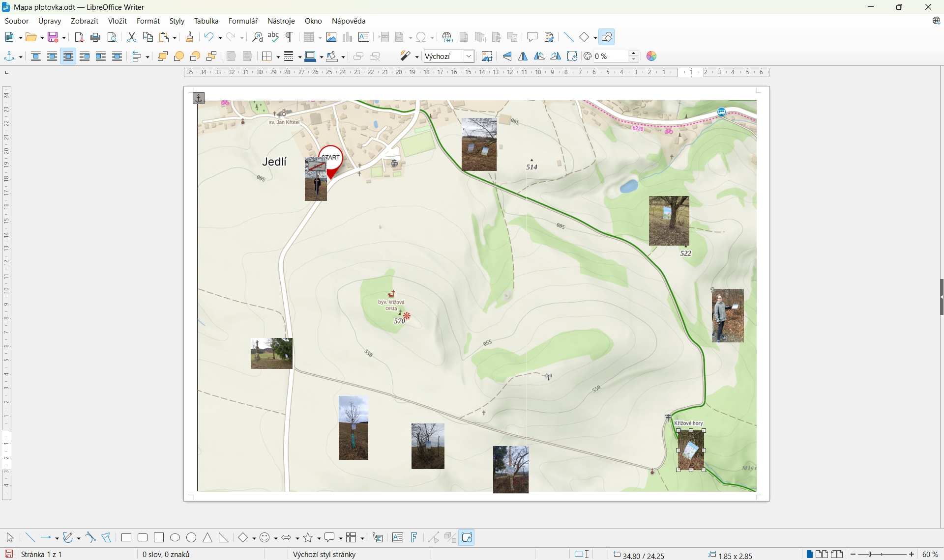Toggle the Show Draw Functions button

[x=607, y=37]
